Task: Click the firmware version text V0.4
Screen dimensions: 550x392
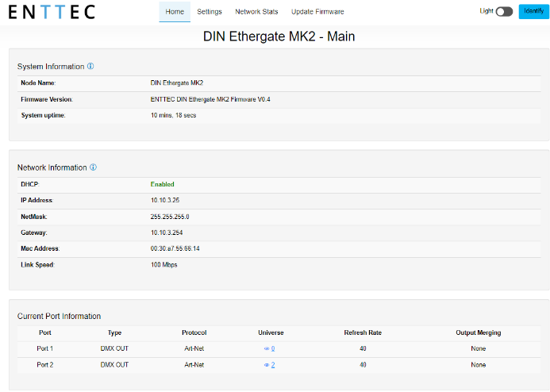Action: click(x=263, y=99)
